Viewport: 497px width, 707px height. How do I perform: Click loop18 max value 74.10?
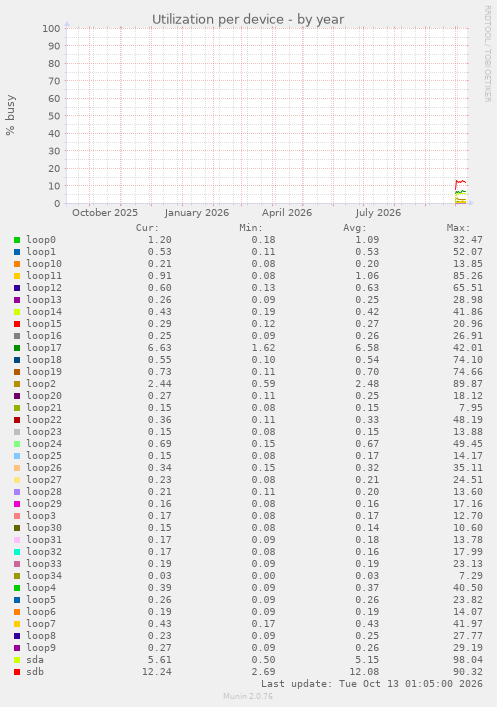tap(468, 360)
